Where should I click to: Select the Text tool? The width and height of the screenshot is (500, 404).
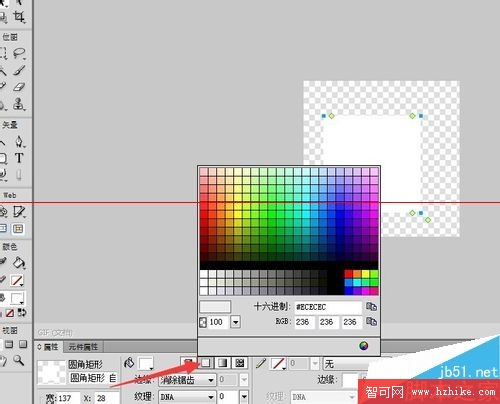[x=19, y=158]
